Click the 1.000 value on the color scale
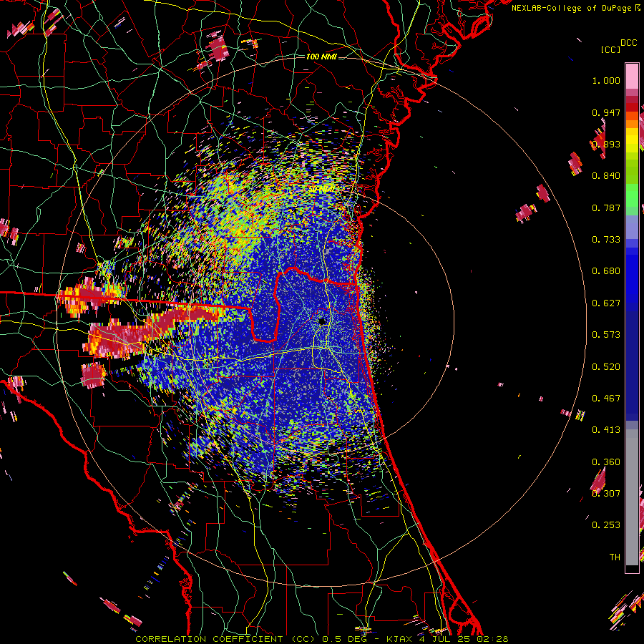The height and width of the screenshot is (644, 644). click(606, 80)
